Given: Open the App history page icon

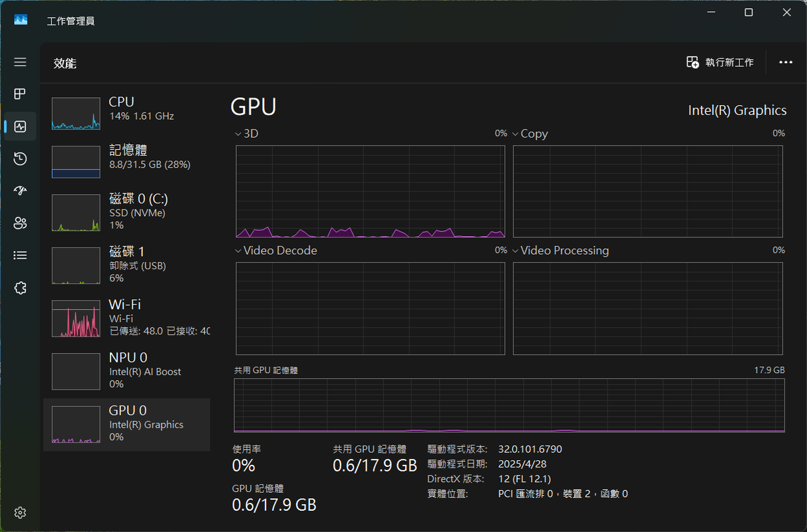Looking at the screenshot, I should (x=20, y=158).
